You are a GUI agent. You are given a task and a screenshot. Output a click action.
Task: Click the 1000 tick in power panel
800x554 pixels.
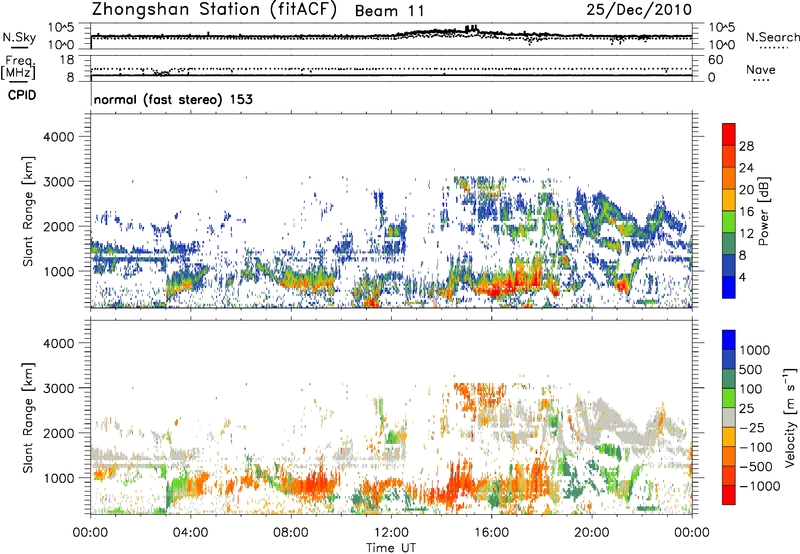click(x=58, y=271)
